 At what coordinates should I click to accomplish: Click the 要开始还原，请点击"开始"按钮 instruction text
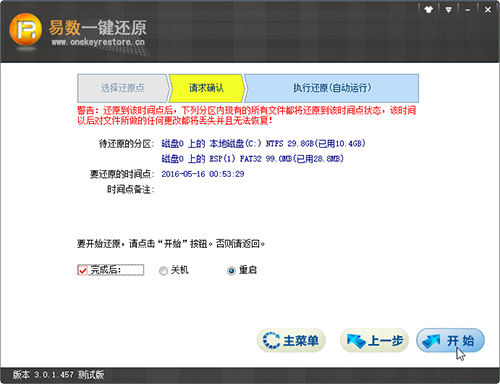point(171,244)
